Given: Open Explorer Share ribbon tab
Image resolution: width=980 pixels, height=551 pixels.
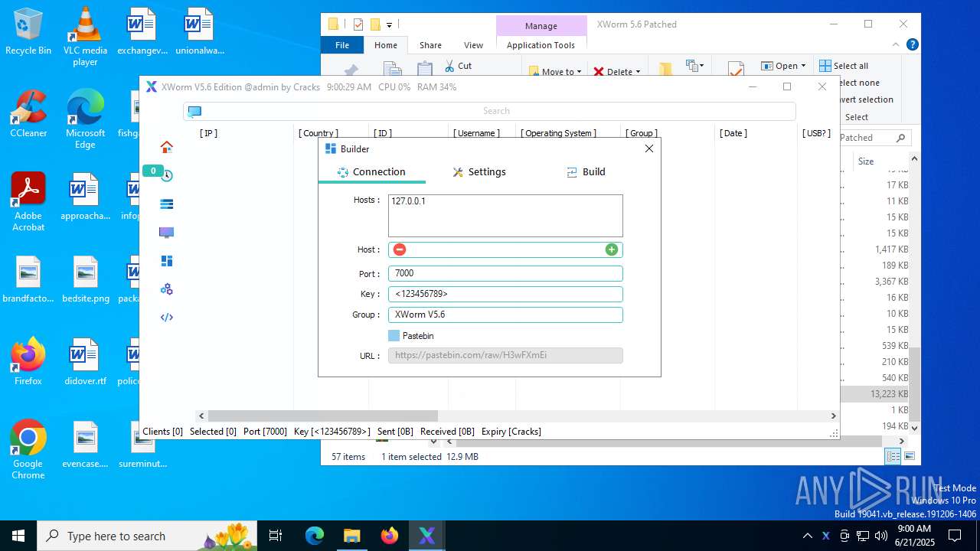Looking at the screenshot, I should click(430, 45).
